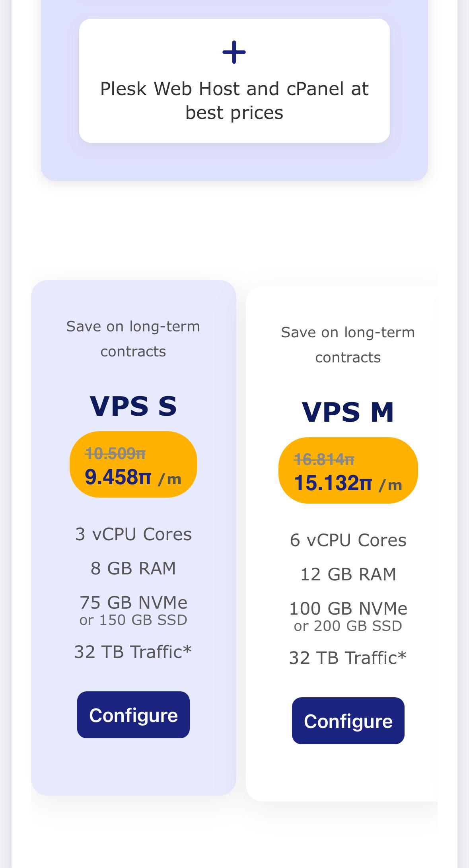469x868 pixels.
Task: Click the 12 GB RAM specification
Action: tap(348, 574)
